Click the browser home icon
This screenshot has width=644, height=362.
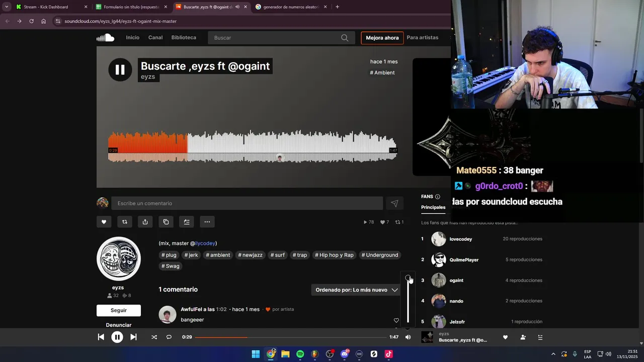(43, 21)
